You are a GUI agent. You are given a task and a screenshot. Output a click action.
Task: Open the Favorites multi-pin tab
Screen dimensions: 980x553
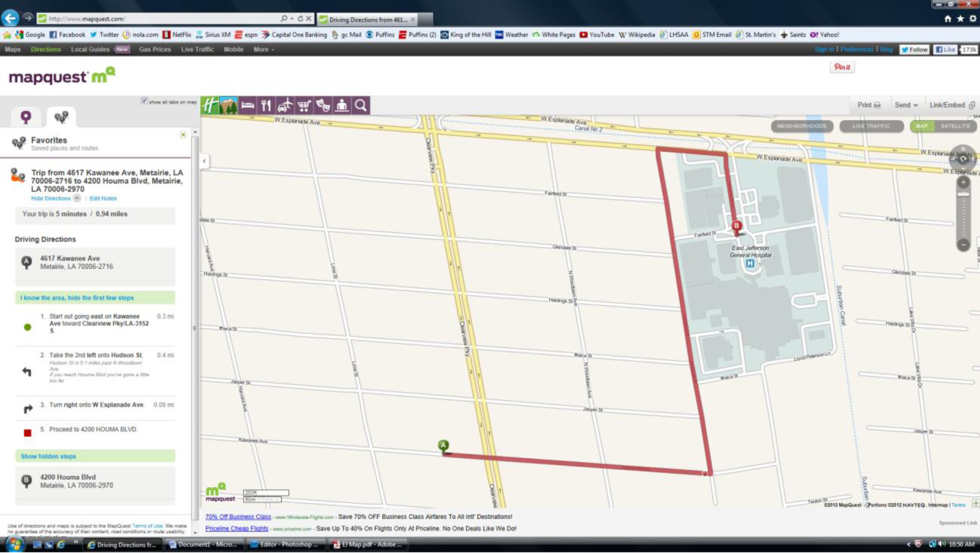[x=61, y=117]
